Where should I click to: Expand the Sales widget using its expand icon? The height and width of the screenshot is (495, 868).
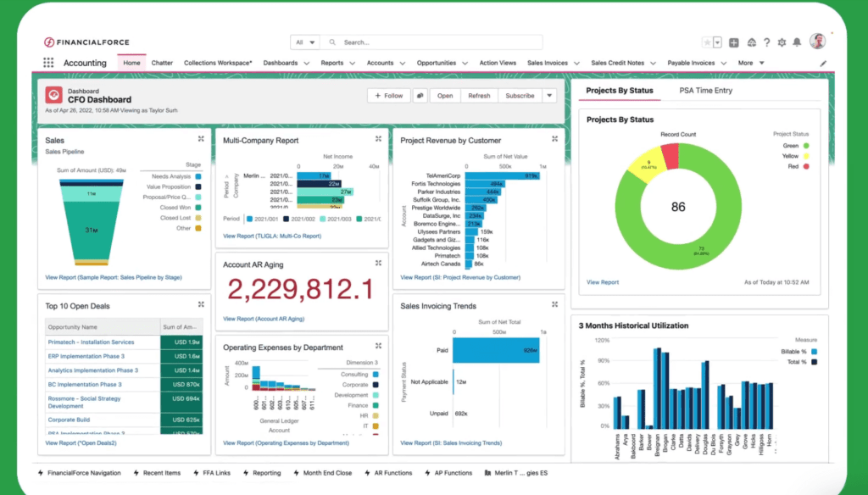tap(201, 139)
